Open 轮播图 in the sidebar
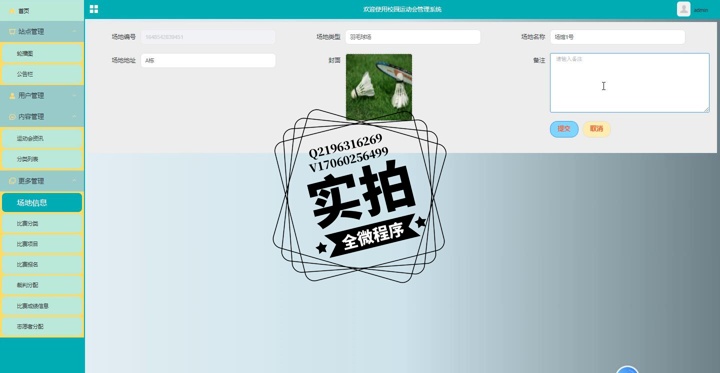Screen dimensions: 720x373 coord(42,53)
